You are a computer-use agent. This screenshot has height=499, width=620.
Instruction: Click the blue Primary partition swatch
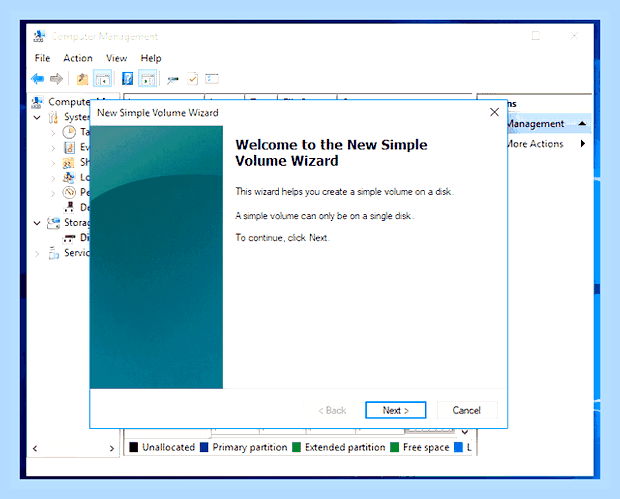click(204, 447)
